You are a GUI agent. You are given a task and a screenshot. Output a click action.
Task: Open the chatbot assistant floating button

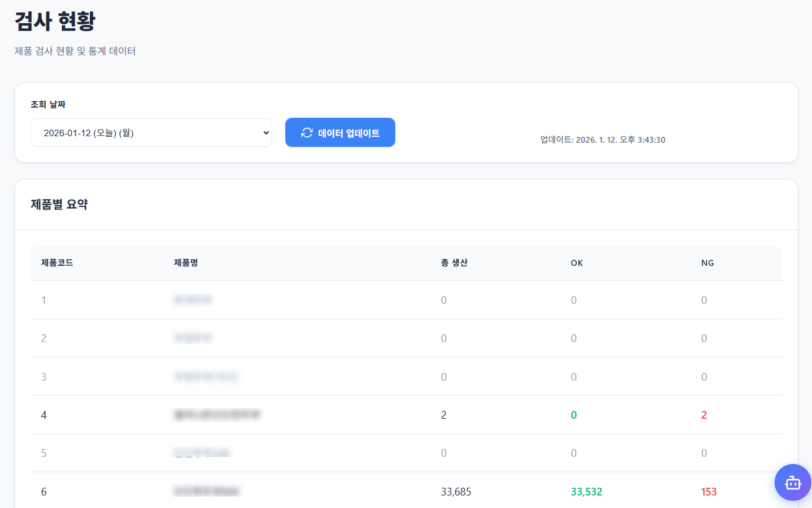pyautogui.click(x=793, y=482)
